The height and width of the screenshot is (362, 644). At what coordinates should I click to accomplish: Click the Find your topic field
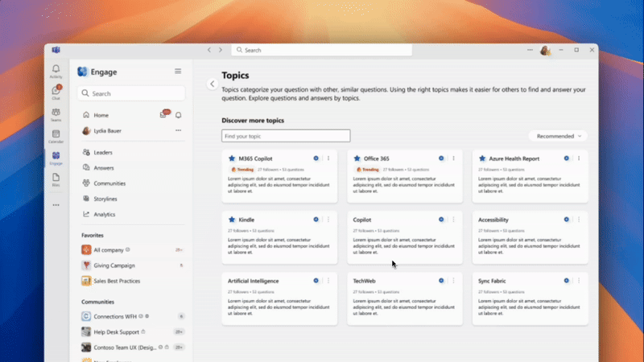point(286,136)
